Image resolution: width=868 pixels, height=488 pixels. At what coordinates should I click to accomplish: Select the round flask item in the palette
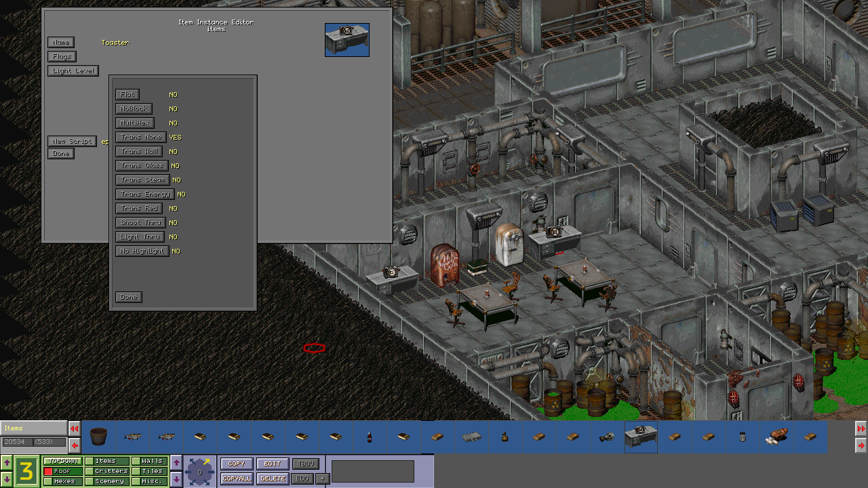click(x=505, y=437)
